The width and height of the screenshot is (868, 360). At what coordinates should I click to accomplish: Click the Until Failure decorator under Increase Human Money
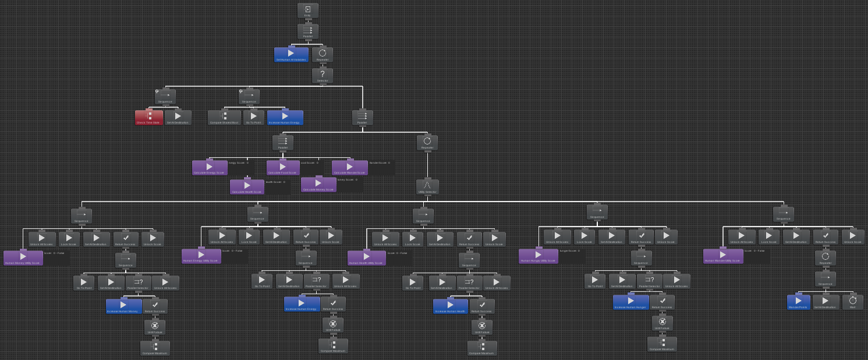[x=155, y=327]
